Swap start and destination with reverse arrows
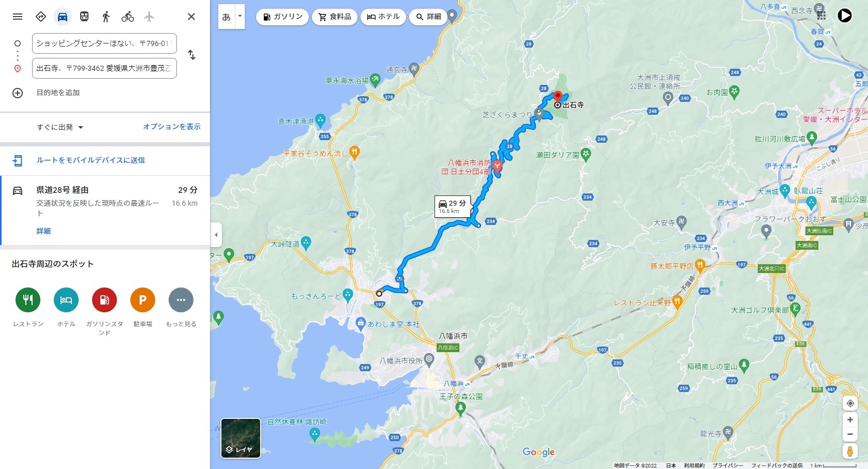This screenshot has height=469, width=868. tap(191, 55)
